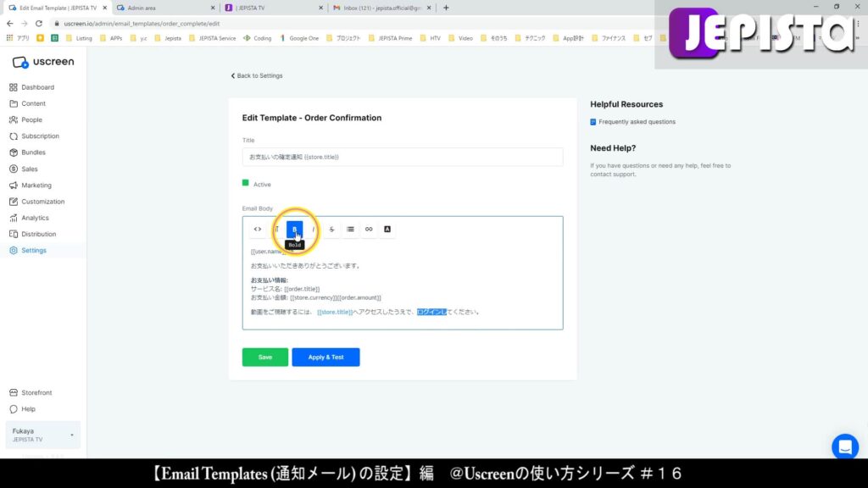Toggle the Active checkbox

[245, 183]
